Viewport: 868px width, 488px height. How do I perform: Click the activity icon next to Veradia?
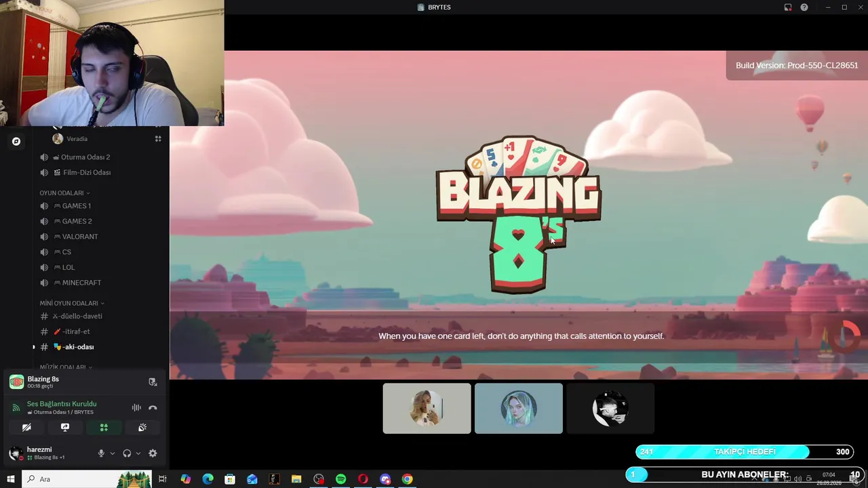pos(158,139)
